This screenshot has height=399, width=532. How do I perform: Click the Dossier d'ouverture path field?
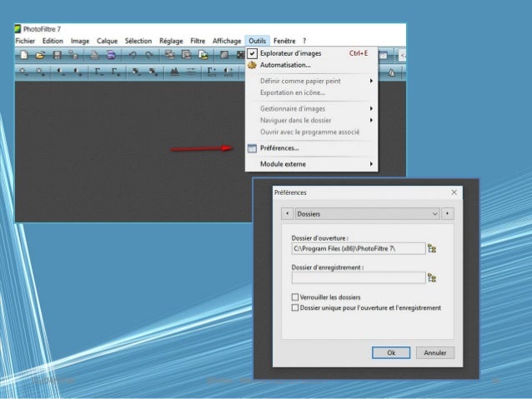[x=359, y=248]
